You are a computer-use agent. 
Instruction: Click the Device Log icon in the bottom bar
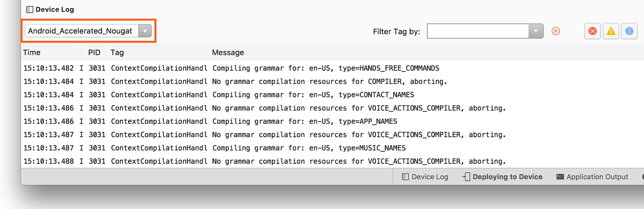(x=405, y=177)
